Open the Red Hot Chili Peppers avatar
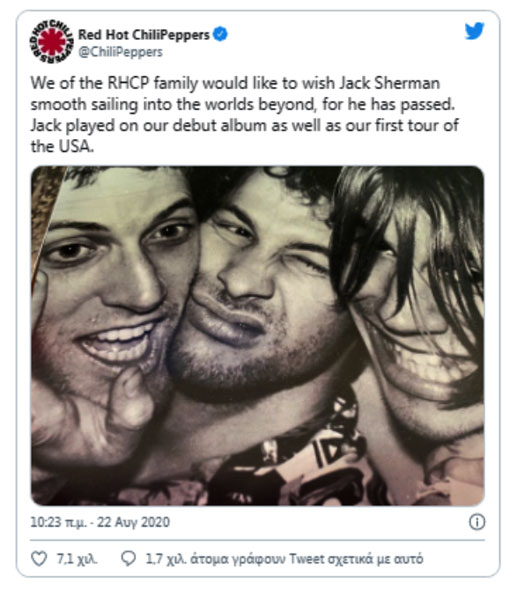The image size is (510, 589). click(x=51, y=42)
